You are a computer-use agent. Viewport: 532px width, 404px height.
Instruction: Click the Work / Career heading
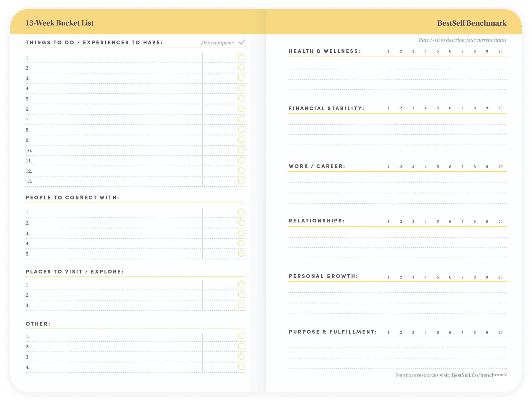coord(317,166)
